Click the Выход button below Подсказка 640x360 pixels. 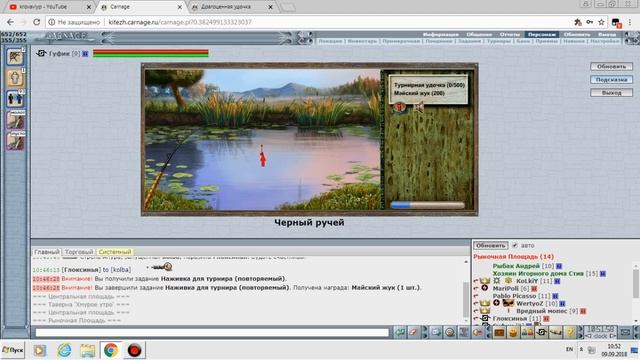pos(611,93)
